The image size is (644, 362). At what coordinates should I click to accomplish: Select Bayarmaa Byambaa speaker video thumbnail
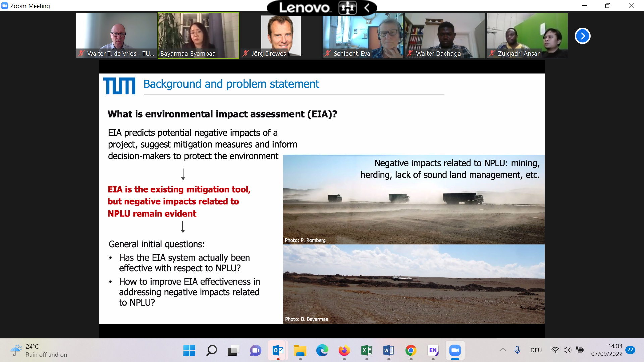tap(199, 36)
